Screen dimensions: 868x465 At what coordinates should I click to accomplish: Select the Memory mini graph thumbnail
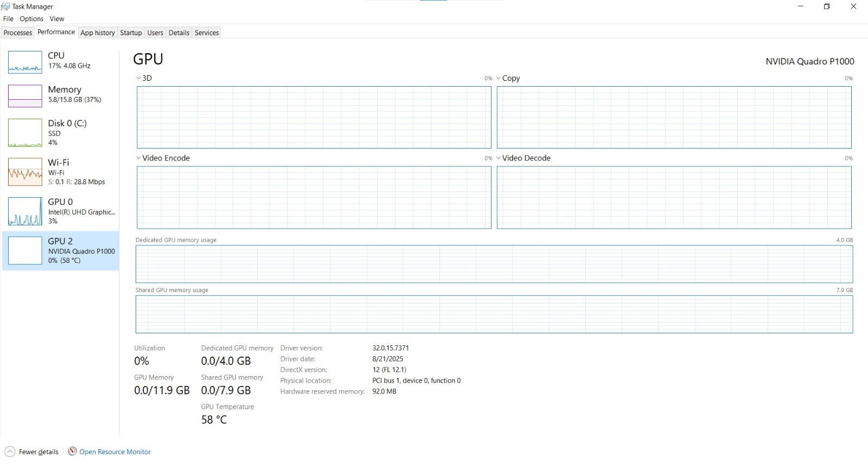click(x=25, y=96)
